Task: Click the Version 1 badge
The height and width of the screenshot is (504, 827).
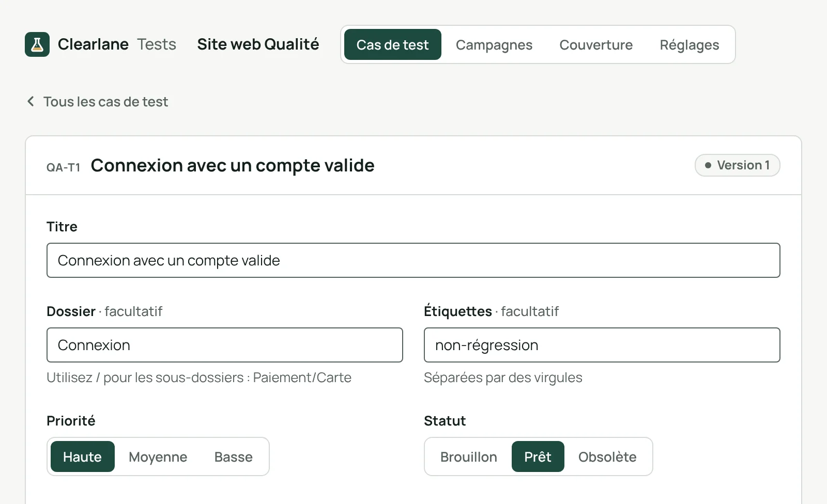Action: (738, 165)
